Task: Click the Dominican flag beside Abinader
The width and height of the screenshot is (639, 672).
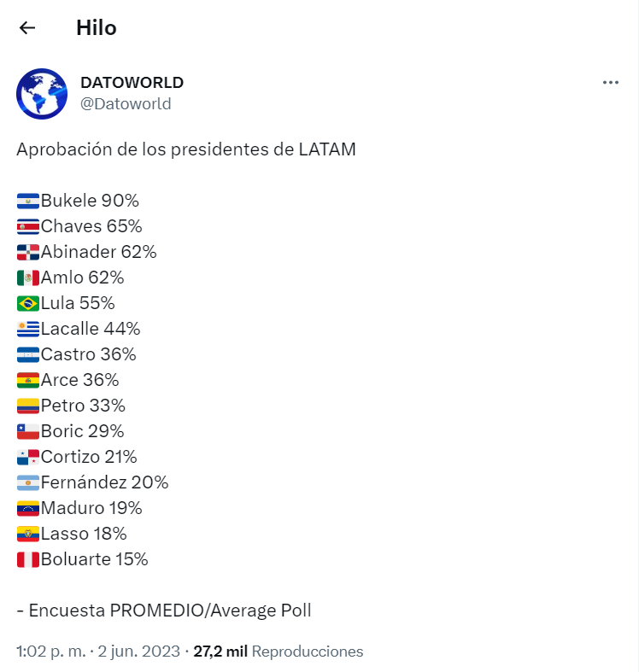Action: click(x=28, y=252)
